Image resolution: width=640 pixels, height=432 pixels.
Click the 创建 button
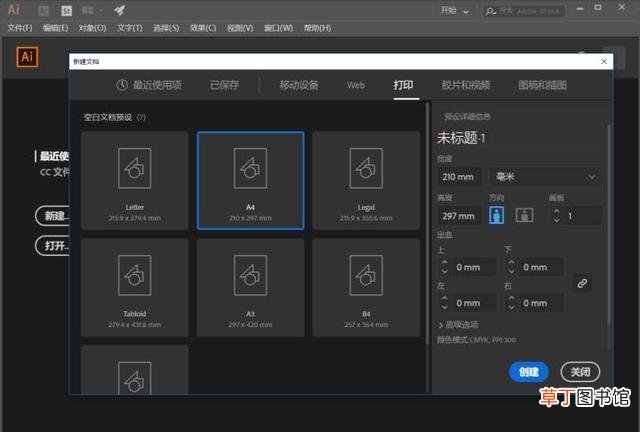tap(529, 372)
